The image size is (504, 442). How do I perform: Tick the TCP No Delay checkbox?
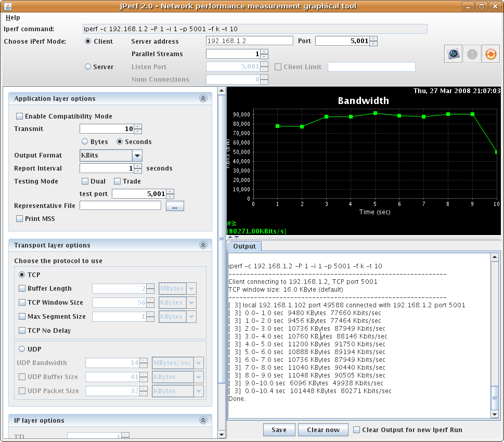click(x=22, y=330)
